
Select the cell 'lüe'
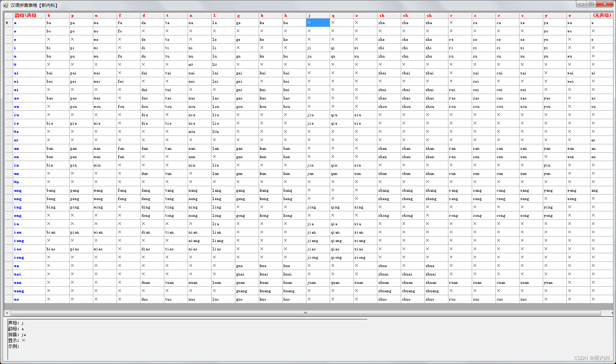tap(223, 132)
